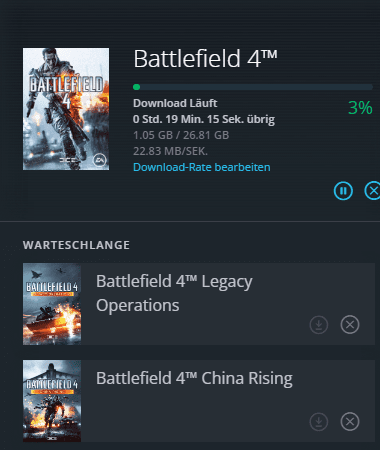Click the 3% progress percentage
The height and width of the screenshot is (450, 380).
(360, 108)
